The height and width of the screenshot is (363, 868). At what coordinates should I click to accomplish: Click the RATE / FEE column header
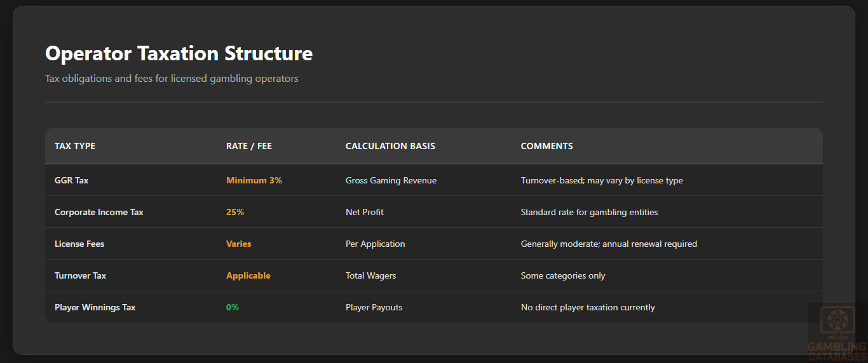coord(249,146)
